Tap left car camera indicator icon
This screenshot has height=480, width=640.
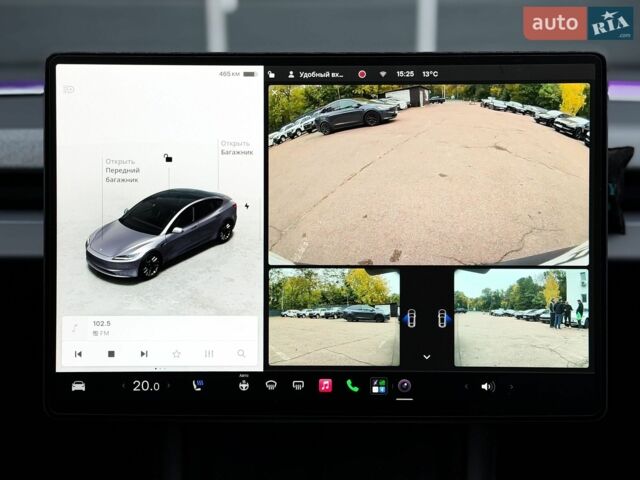(411, 318)
